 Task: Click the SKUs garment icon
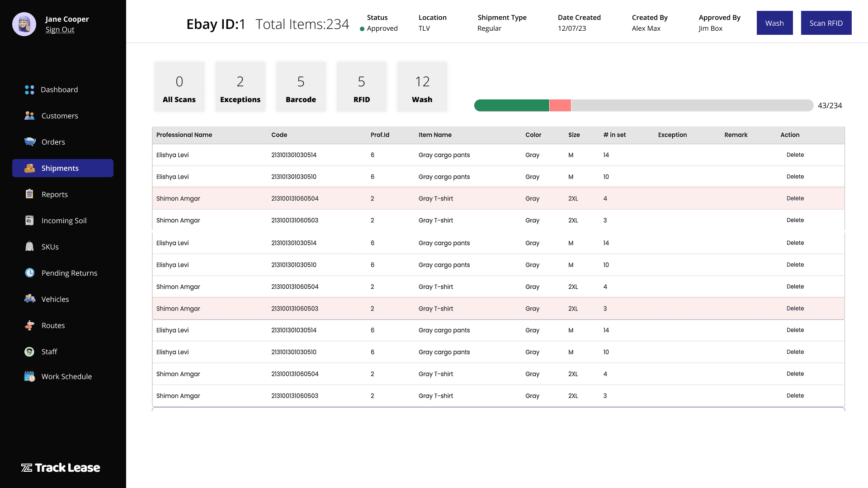coord(29,247)
